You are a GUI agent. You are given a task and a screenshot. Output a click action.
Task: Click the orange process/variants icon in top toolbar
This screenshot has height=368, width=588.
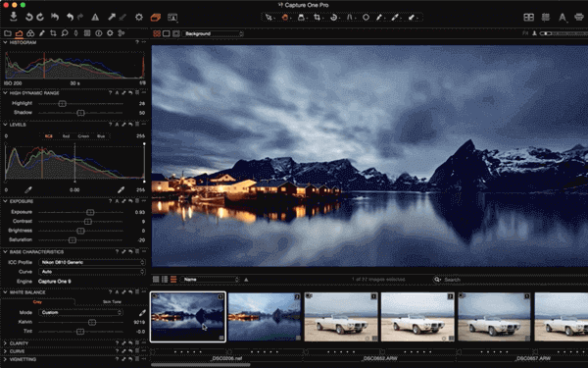point(156,18)
